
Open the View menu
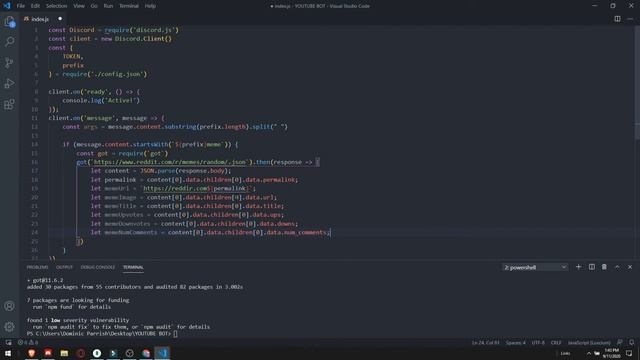[79, 6]
